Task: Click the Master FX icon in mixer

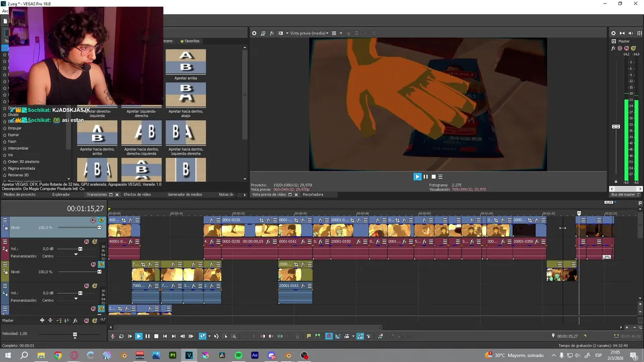Action: 613,48
